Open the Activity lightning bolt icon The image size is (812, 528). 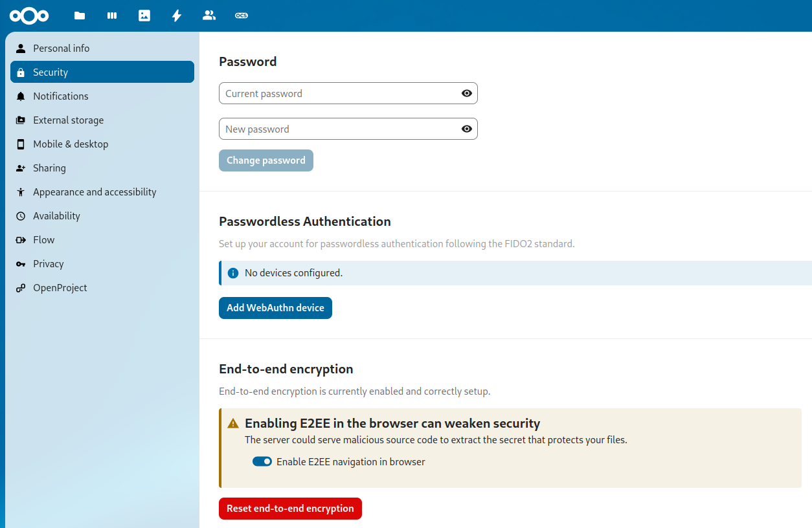pos(177,16)
